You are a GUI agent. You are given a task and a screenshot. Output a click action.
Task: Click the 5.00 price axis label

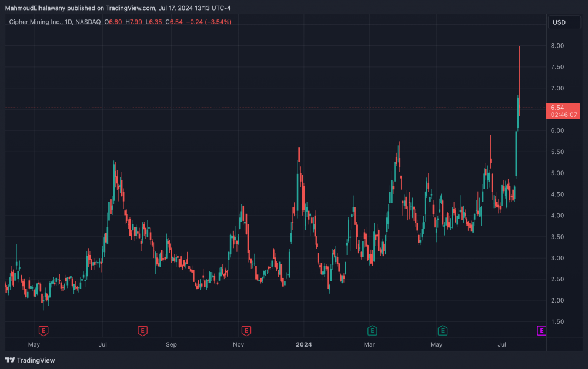[x=557, y=173]
